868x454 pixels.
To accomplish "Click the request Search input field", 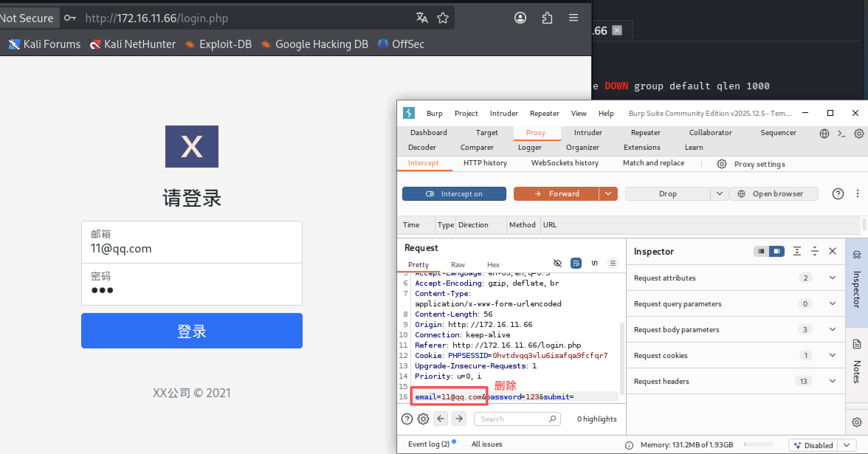I will (x=513, y=419).
